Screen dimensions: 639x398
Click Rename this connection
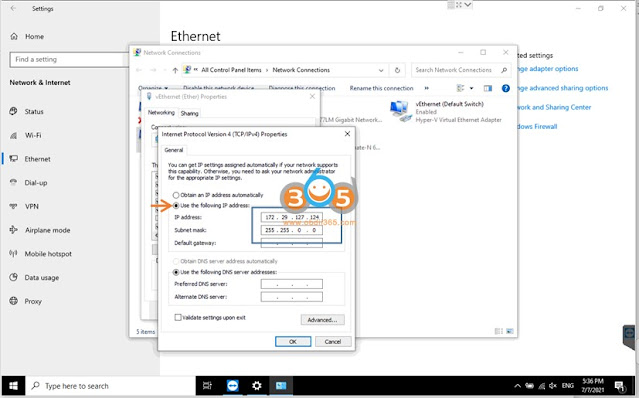click(x=381, y=88)
